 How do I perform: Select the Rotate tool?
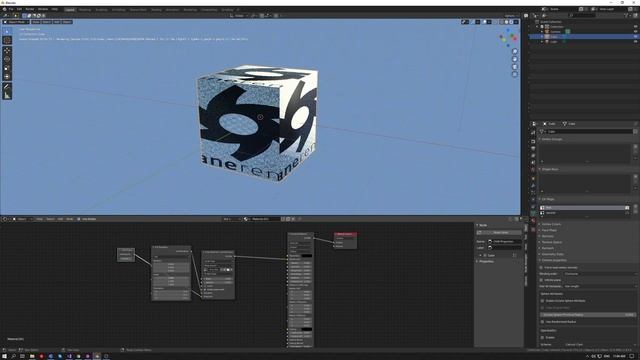pos(7,59)
